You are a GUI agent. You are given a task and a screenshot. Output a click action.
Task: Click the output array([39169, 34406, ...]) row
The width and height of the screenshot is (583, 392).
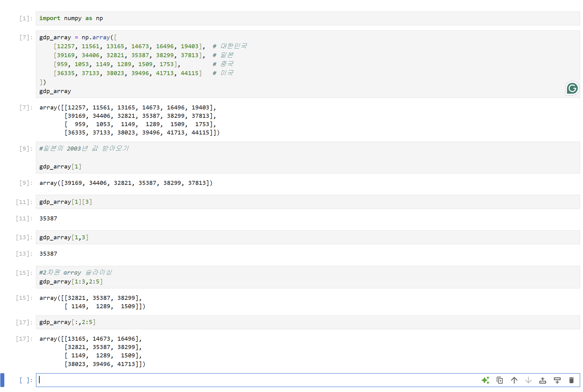coord(126,183)
